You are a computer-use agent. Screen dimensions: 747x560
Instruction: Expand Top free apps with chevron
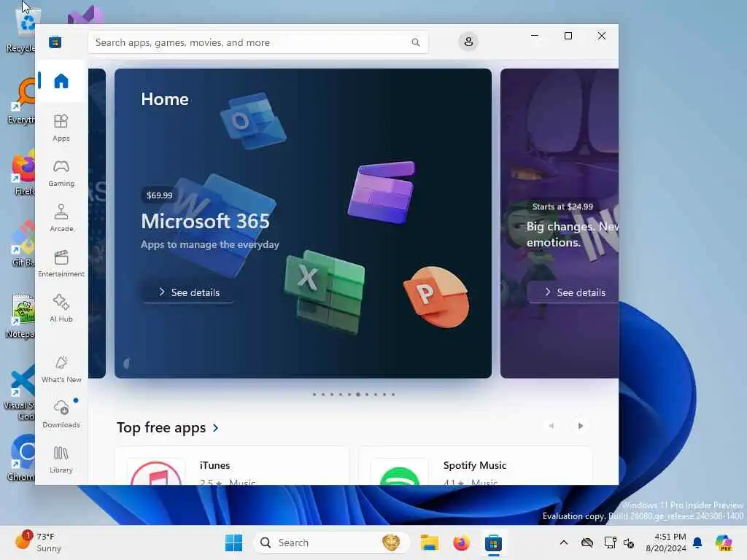(x=216, y=427)
